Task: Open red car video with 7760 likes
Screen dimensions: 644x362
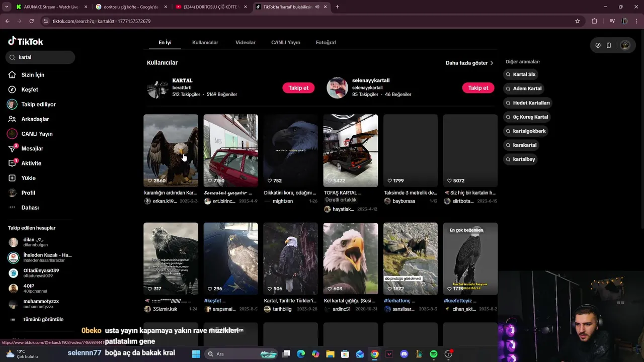Action: [230, 150]
